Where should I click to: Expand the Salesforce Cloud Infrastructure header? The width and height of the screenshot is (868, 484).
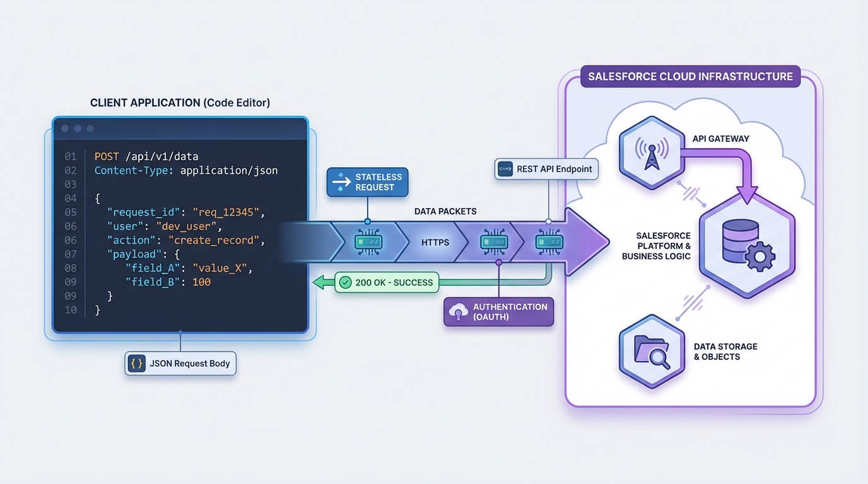(690, 76)
